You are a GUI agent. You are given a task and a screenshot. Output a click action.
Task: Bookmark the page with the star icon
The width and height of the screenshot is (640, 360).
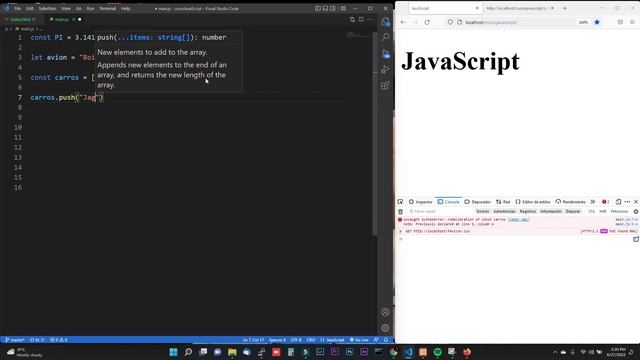coord(597,22)
